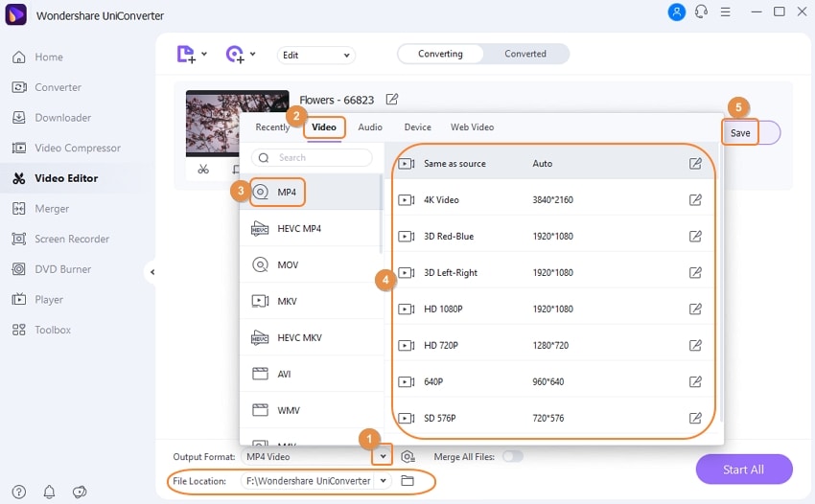Select the 640P preset
Viewport: 815px width, 504px height.
(553, 382)
